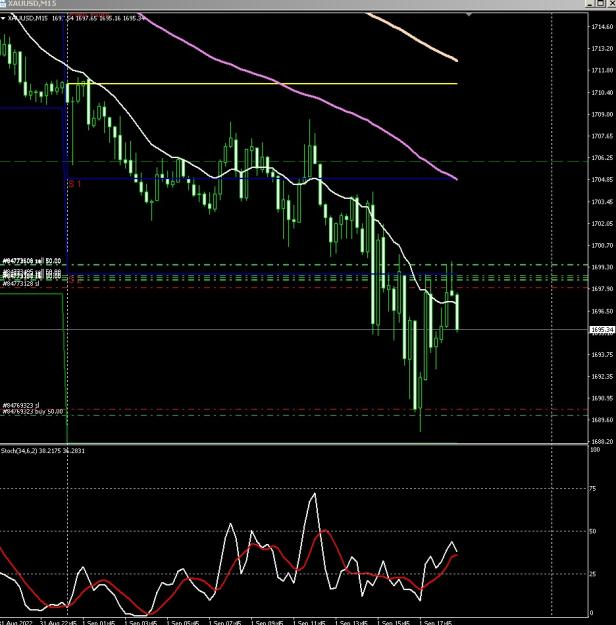Click the red S1 support label

click(75, 184)
